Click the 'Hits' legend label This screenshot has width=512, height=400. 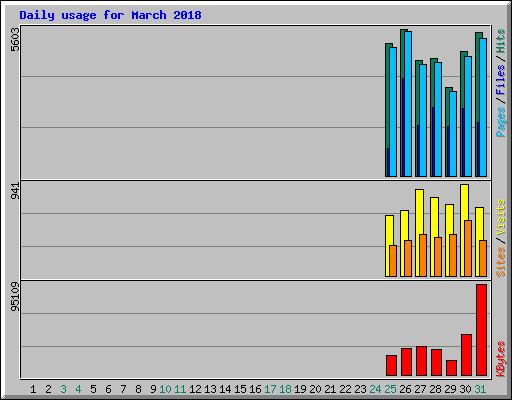(x=501, y=41)
